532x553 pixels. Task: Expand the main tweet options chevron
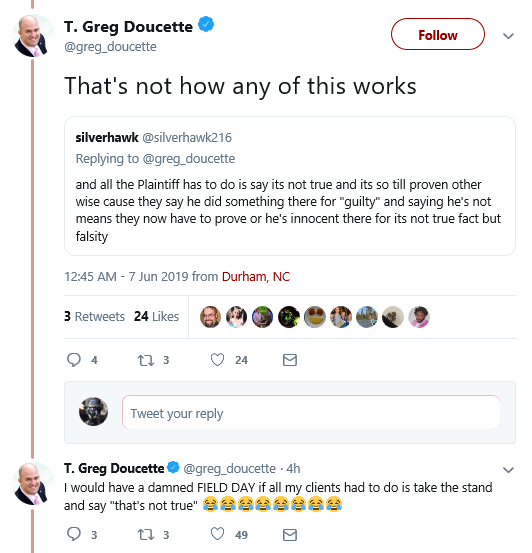tap(508, 36)
